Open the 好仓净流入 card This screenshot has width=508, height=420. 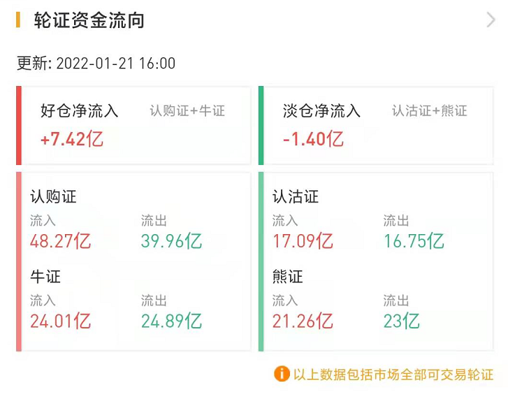tap(133, 125)
